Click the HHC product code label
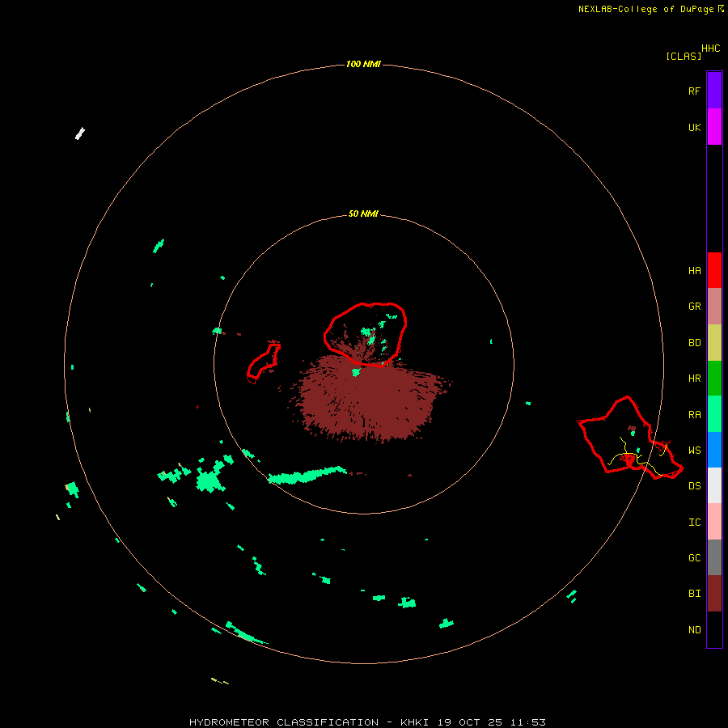 coord(711,49)
